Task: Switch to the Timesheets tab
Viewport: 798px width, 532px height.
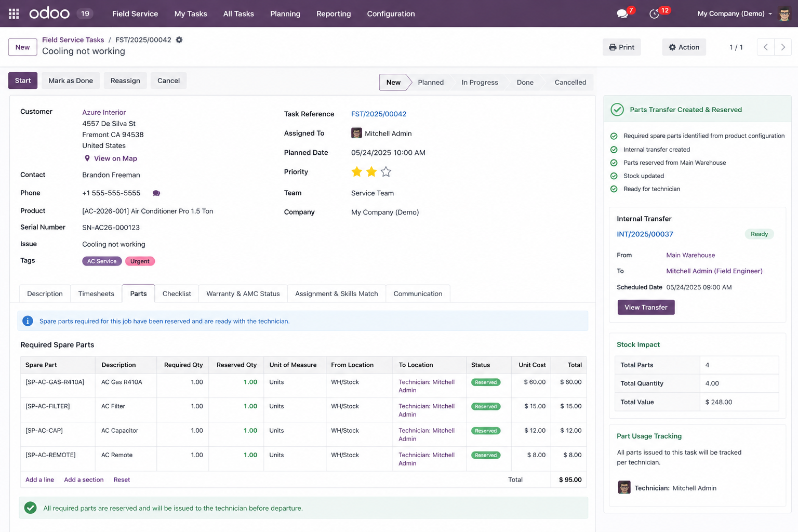Action: point(96,294)
